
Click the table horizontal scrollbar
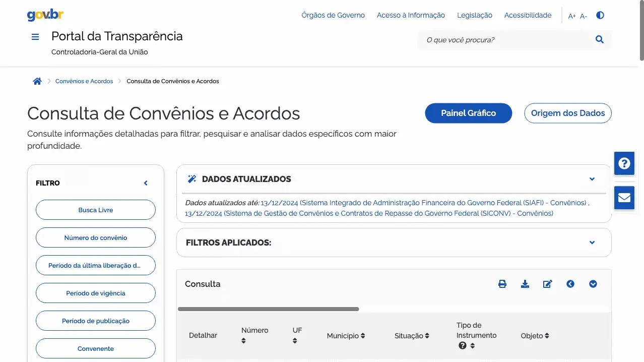coord(268,309)
